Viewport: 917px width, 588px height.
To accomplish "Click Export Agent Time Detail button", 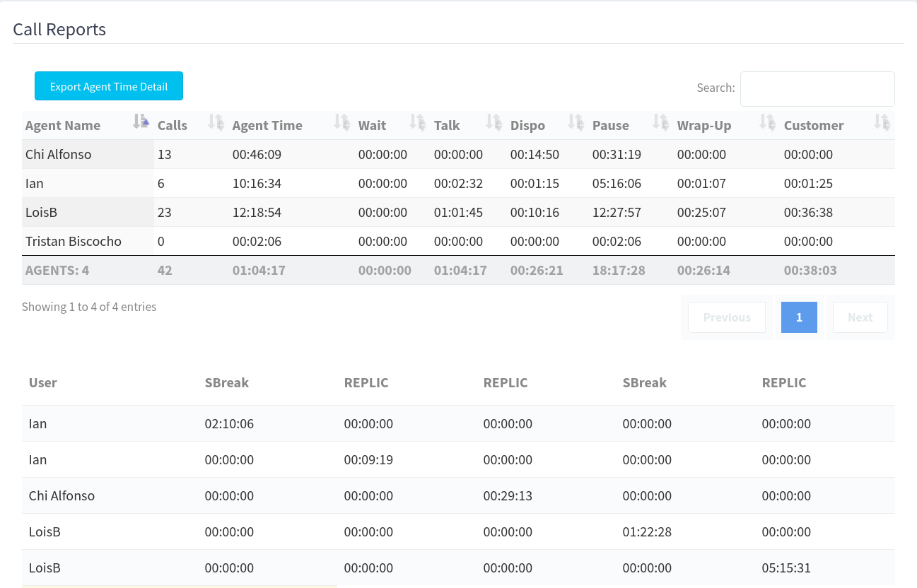I will click(109, 86).
